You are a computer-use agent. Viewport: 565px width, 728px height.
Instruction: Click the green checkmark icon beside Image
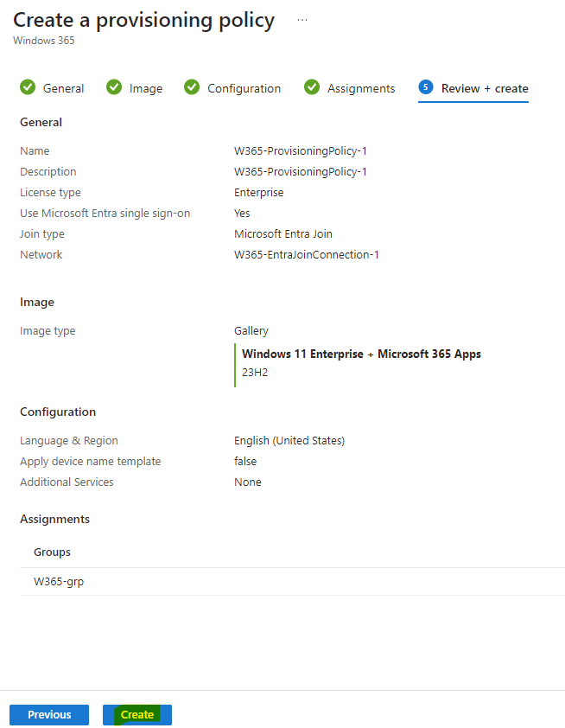click(x=114, y=87)
